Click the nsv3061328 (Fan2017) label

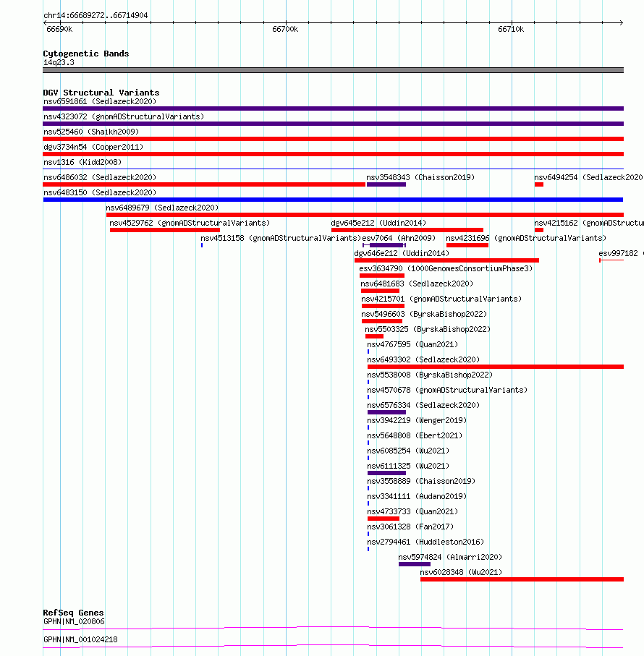click(x=410, y=527)
